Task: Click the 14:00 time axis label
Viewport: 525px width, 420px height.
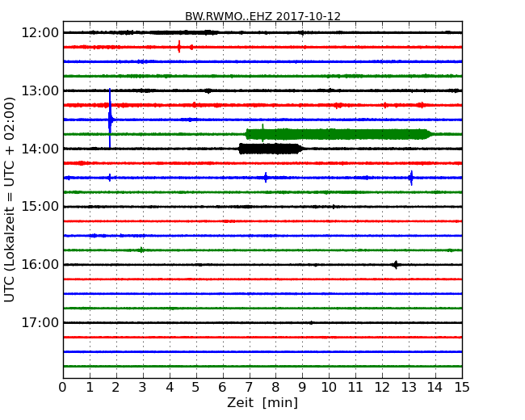Action: click(x=40, y=149)
